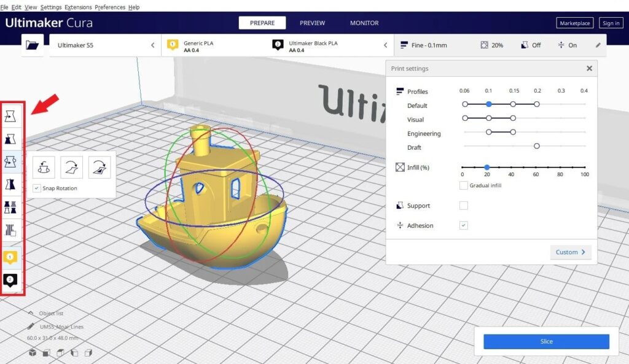
Task: Click the top view cube icon
Action: point(60,353)
